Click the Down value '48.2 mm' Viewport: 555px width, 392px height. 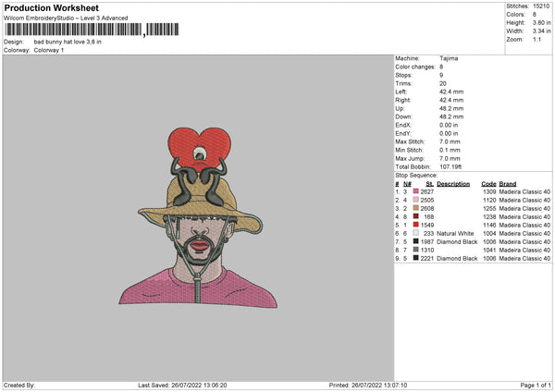coord(451,116)
